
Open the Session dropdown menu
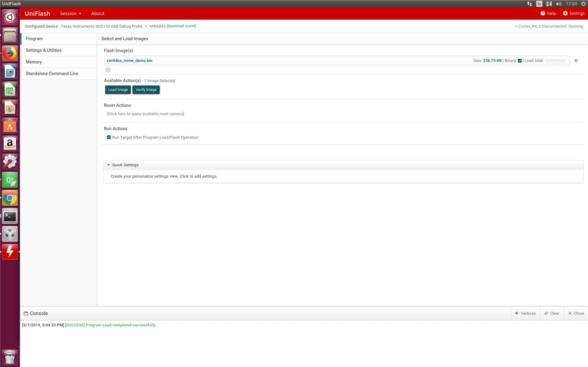71,13
